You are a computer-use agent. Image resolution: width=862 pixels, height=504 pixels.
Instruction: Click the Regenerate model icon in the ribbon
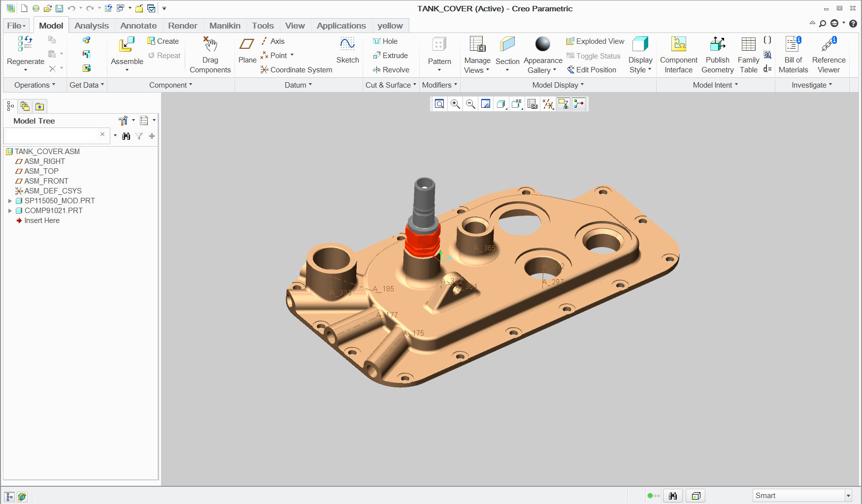pyautogui.click(x=25, y=44)
